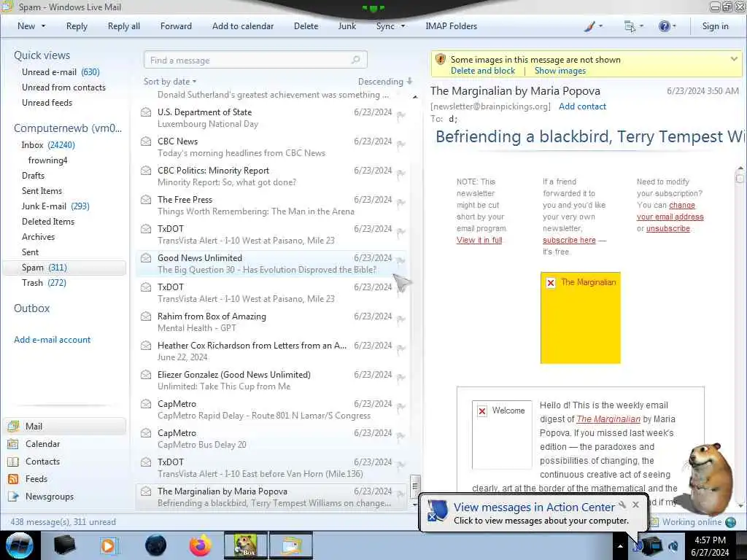Click Add e-mail account link
Screen dimensions: 747x560
click(x=52, y=340)
